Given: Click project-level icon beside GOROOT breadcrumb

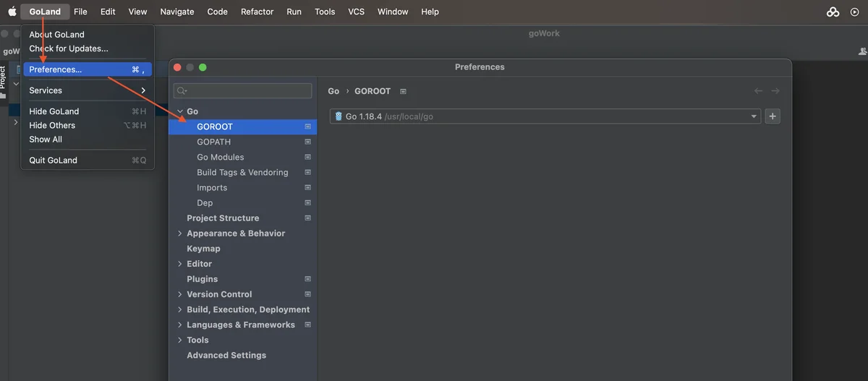Looking at the screenshot, I should click(x=403, y=92).
